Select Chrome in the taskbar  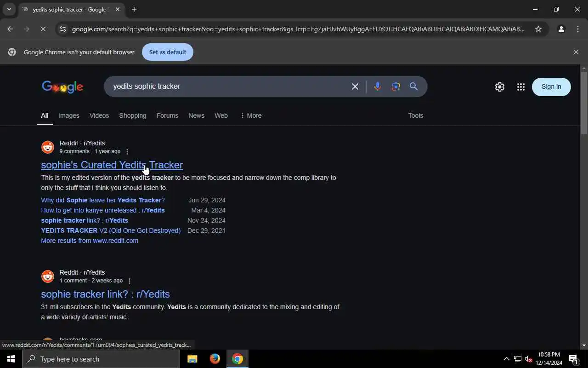[237, 359]
